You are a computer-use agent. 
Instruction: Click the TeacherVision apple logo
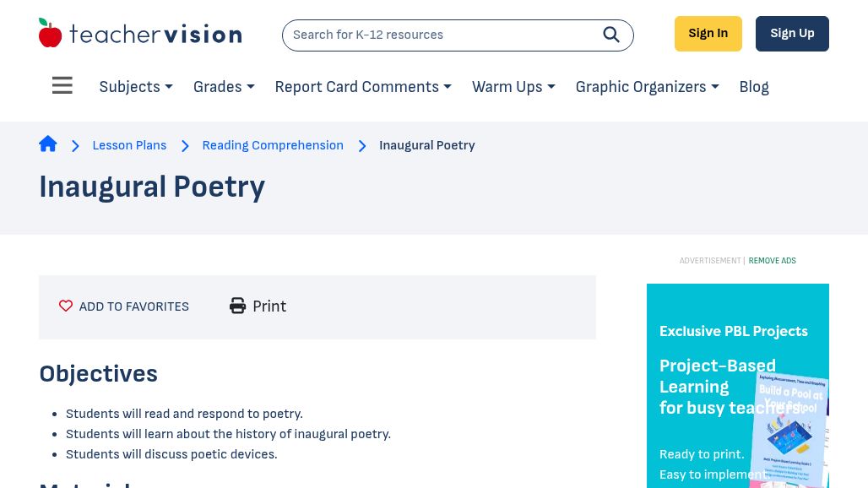point(51,34)
